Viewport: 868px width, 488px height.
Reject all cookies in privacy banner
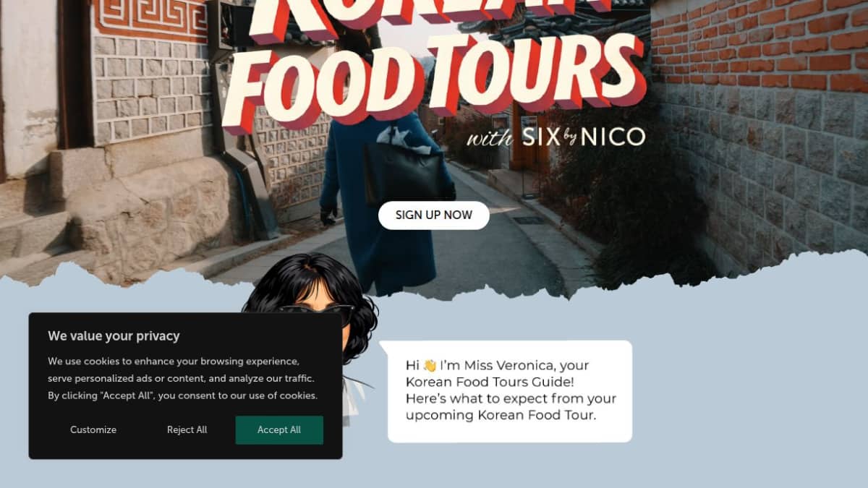[x=187, y=430]
